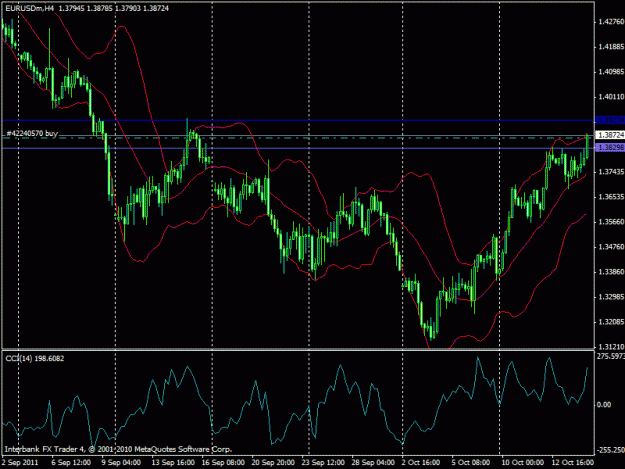Click the 1.35660 price axis label
Viewport: 625px width, 469px height.
(x=611, y=222)
